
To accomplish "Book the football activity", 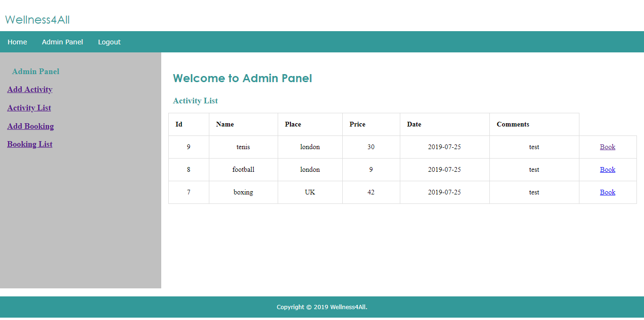I will (608, 169).
